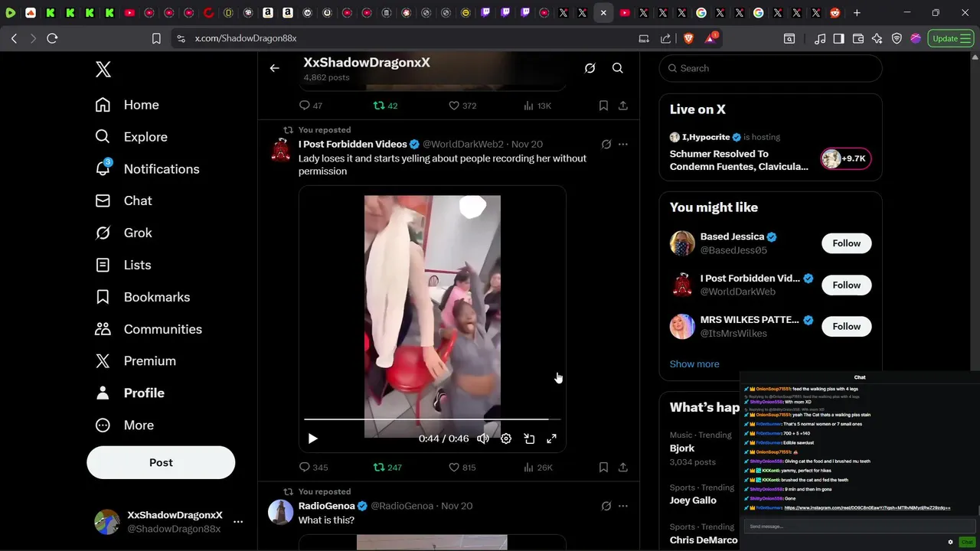Click Grok icon on Forbidden Videos post

tap(606, 144)
